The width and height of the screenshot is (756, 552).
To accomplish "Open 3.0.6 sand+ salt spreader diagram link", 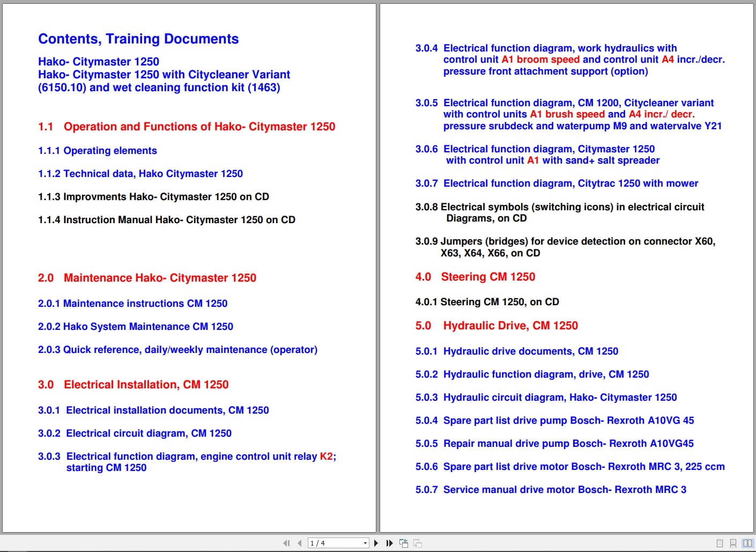I will coord(538,154).
